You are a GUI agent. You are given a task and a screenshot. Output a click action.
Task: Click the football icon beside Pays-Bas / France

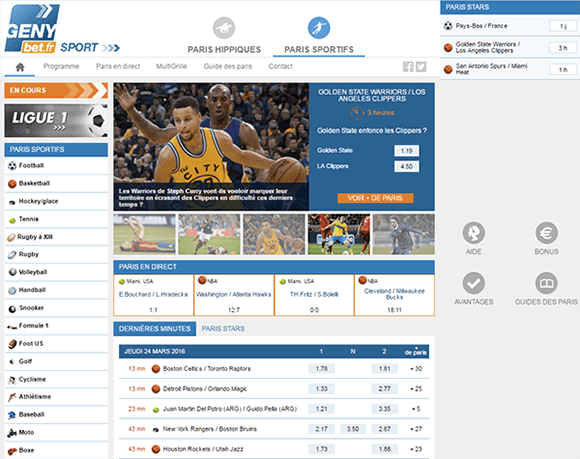point(448,26)
